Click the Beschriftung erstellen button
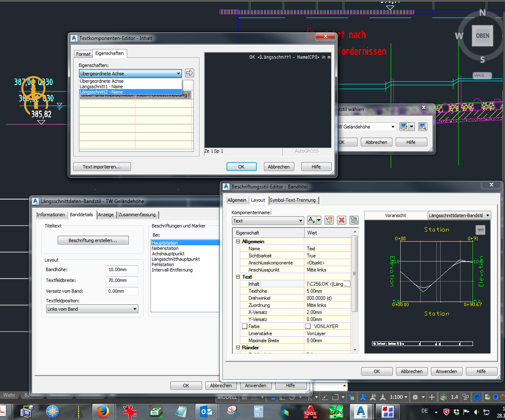This screenshot has height=420, width=505. click(x=93, y=240)
